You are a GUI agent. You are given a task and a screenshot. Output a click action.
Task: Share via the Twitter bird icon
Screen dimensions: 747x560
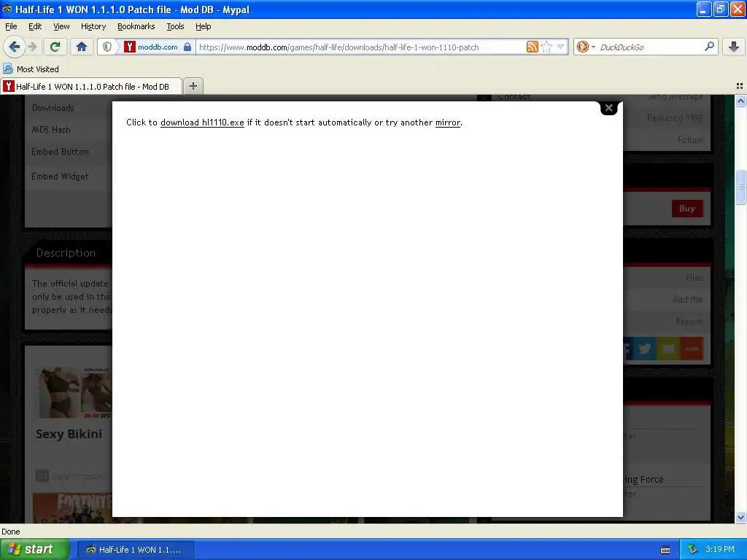coord(645,349)
